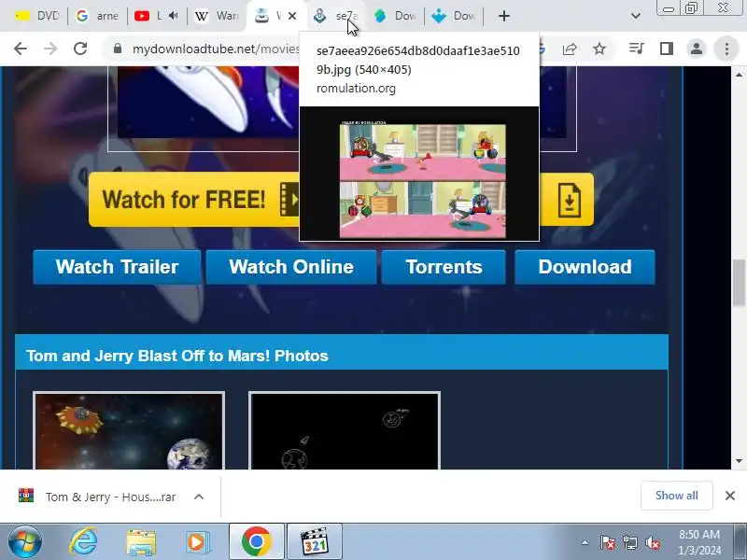The width and height of the screenshot is (747, 560).
Task: Click the Watch for FREE banner
Action: click(194, 200)
